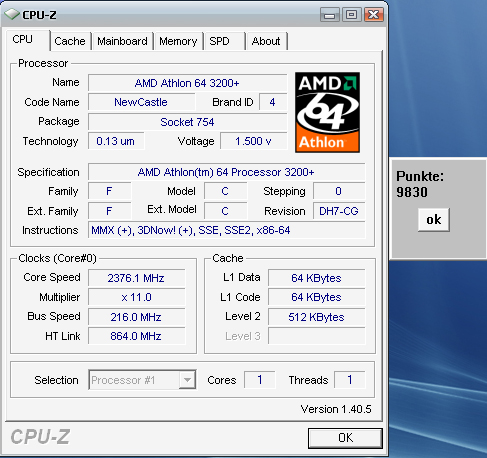The image size is (487, 458).
Task: Click the Punkte: 9830 score text
Action: (420, 184)
